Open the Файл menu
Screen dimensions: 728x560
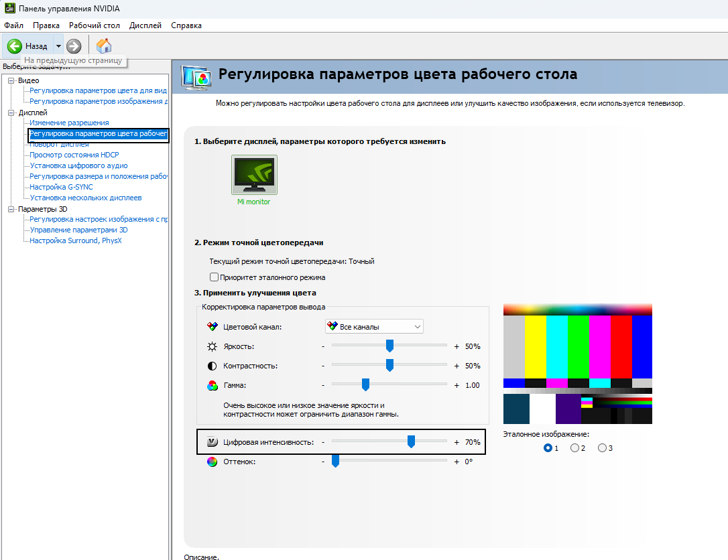pyautogui.click(x=14, y=25)
